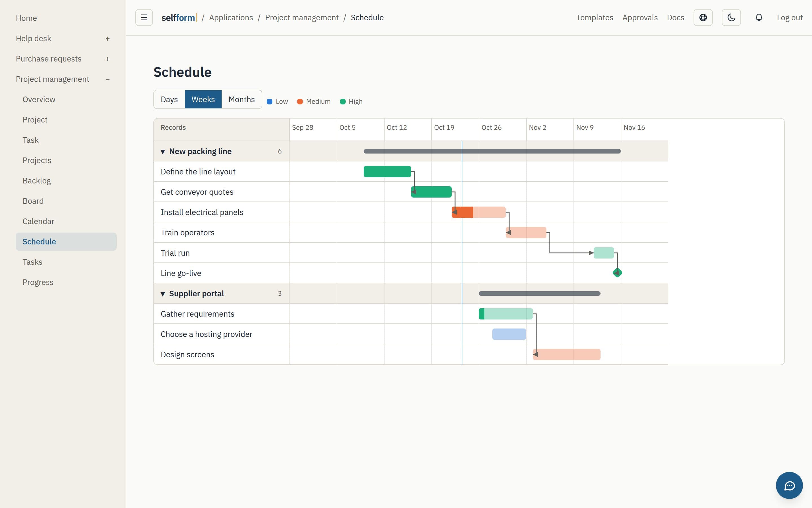Select the Install electrical panels bar
The width and height of the screenshot is (812, 508).
[478, 212]
